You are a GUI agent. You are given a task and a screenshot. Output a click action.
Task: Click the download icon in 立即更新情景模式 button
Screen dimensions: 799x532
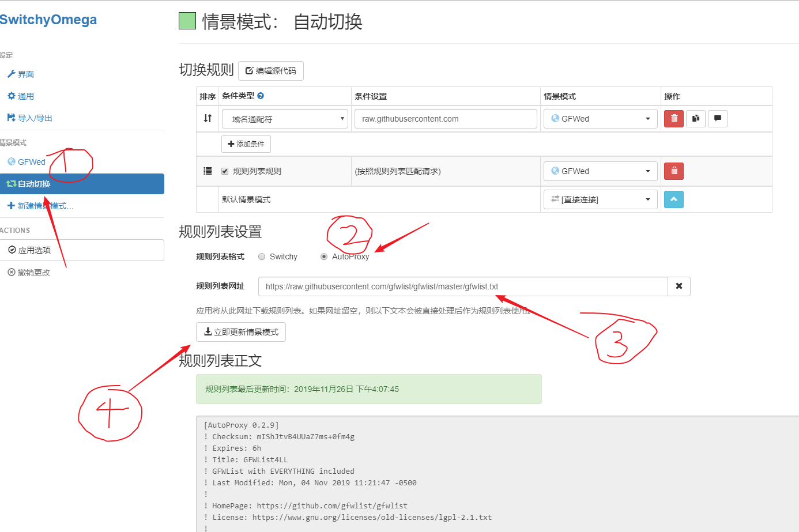point(208,332)
